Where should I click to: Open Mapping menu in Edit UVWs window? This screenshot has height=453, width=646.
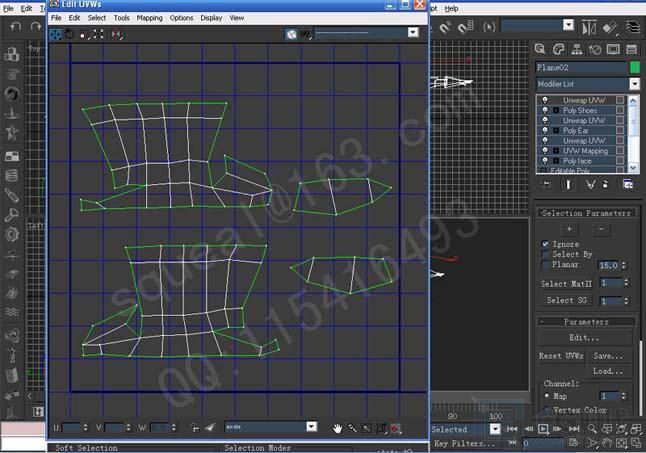click(150, 18)
